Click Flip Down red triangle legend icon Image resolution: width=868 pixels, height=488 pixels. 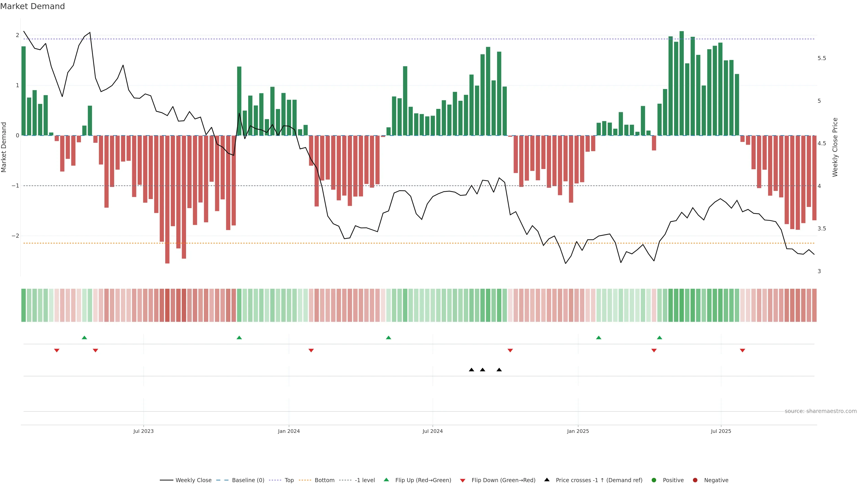(463, 480)
